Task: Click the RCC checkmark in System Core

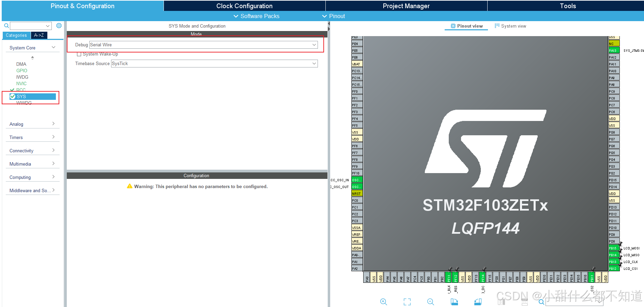Action: click(x=13, y=90)
